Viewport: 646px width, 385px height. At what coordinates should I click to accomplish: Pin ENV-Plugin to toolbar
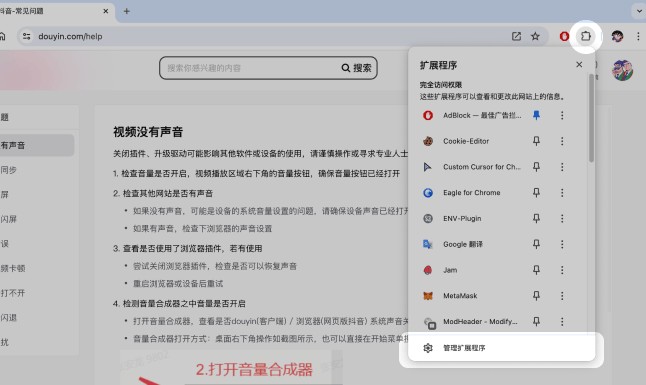pos(536,218)
